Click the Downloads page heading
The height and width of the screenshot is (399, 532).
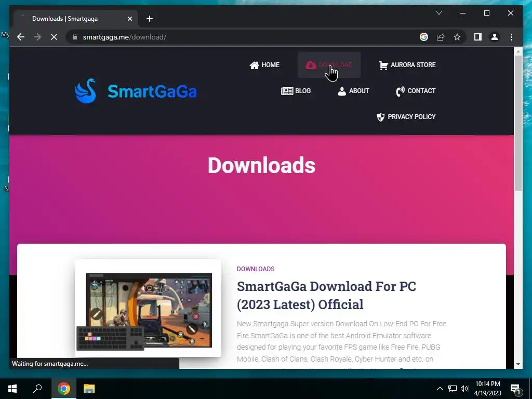(x=262, y=165)
